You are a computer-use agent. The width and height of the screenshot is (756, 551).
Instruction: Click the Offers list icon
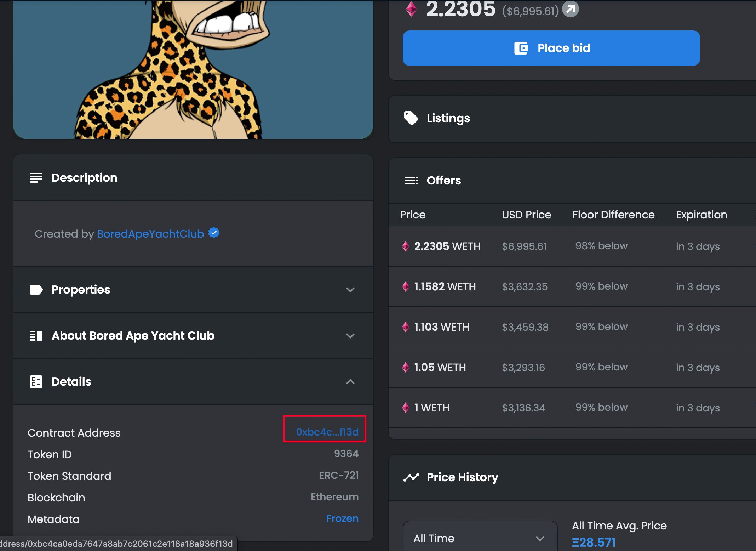pyautogui.click(x=411, y=181)
